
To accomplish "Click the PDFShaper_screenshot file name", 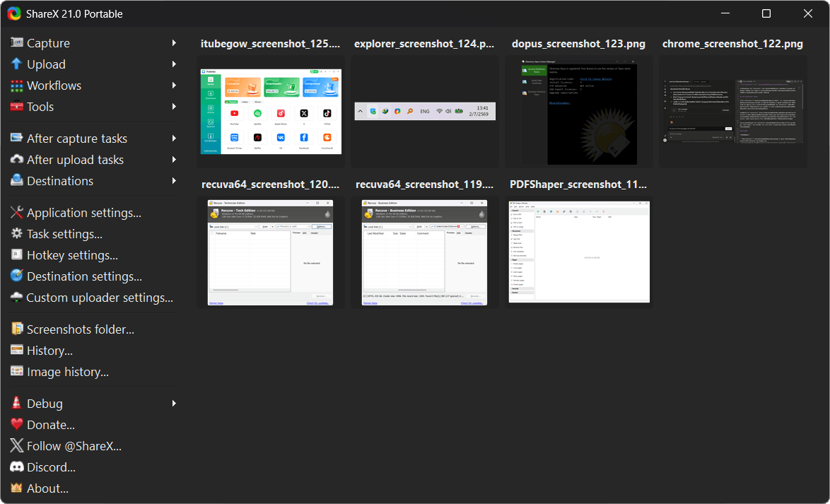I will click(x=578, y=184).
